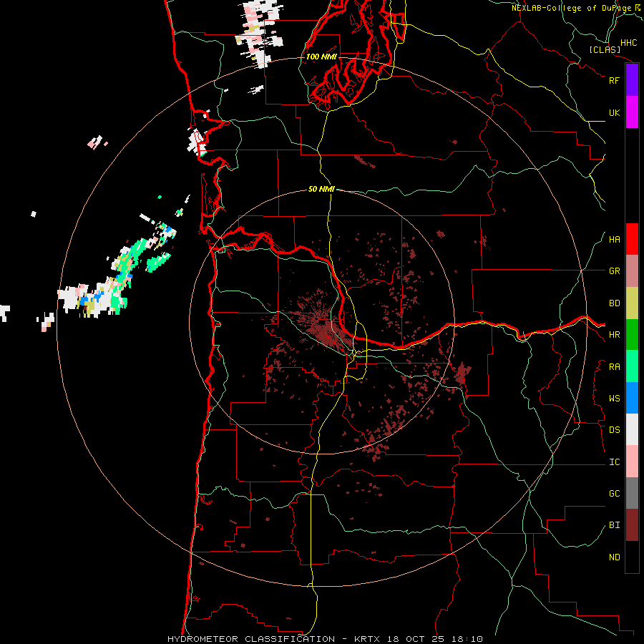This screenshot has width=644, height=644.
Task: Click the GR legend label
Action: 614,271
